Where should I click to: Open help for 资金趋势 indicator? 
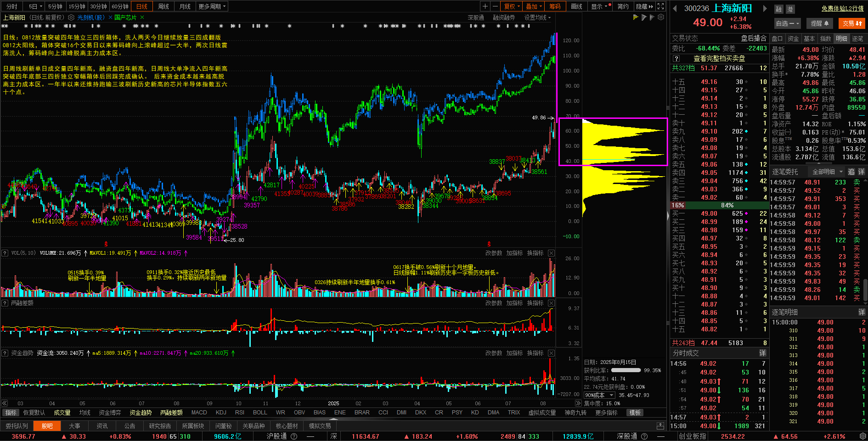pos(5,353)
